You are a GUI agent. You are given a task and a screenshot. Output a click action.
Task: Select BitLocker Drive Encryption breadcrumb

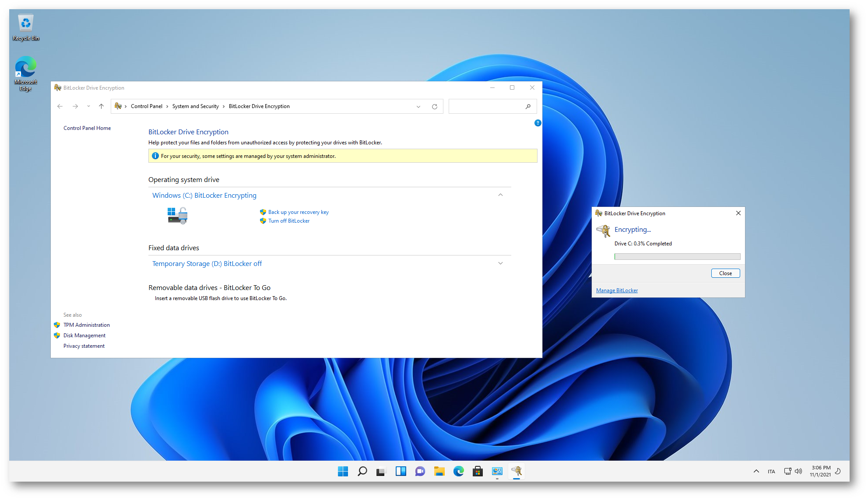(259, 106)
